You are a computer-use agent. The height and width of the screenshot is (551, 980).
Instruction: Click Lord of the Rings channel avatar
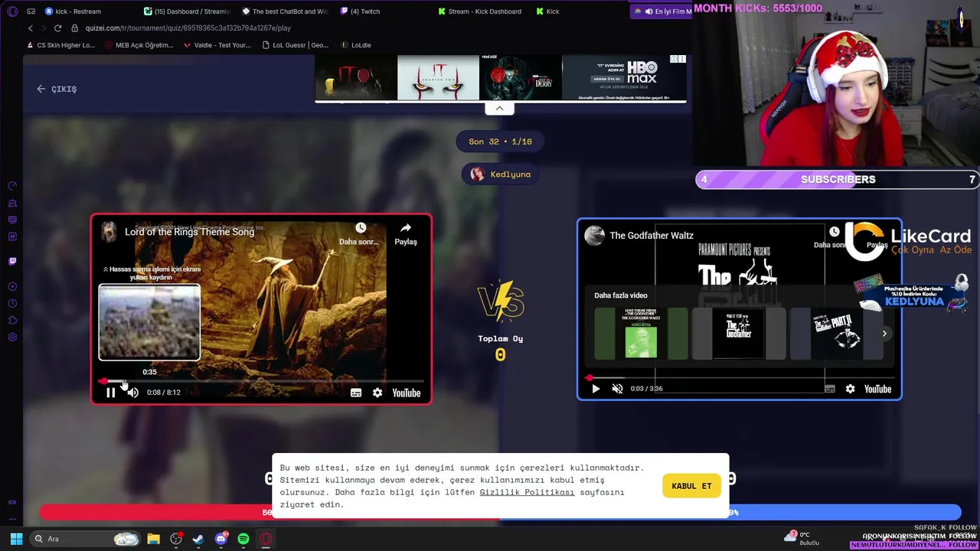coord(109,232)
